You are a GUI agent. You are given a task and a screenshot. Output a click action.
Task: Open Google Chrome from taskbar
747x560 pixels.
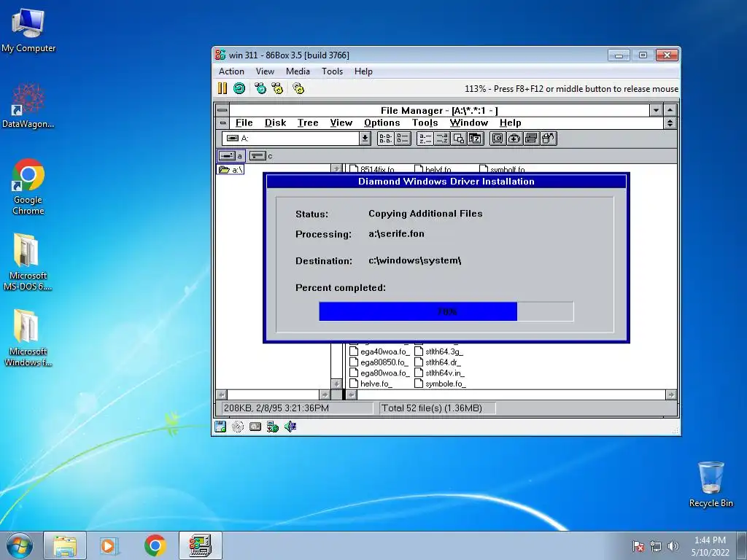155,545
